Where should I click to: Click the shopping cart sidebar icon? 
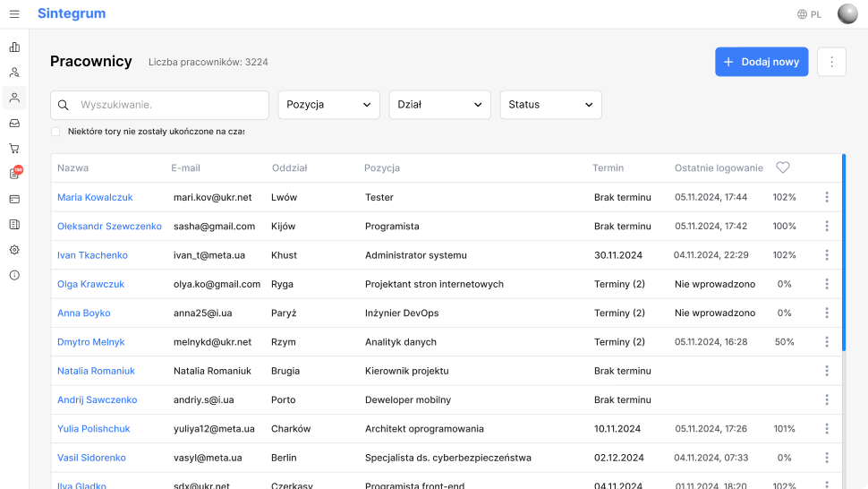(14, 148)
